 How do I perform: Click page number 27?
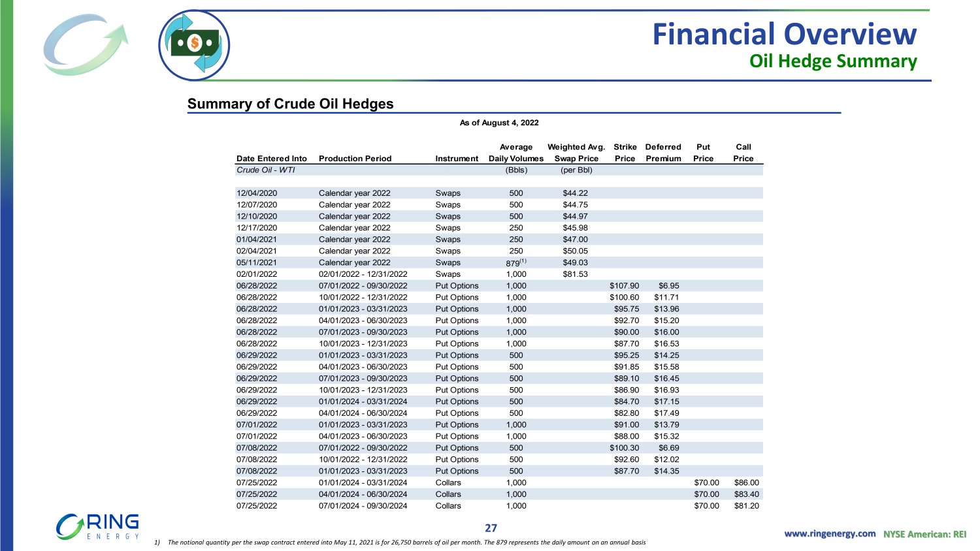click(x=491, y=528)
